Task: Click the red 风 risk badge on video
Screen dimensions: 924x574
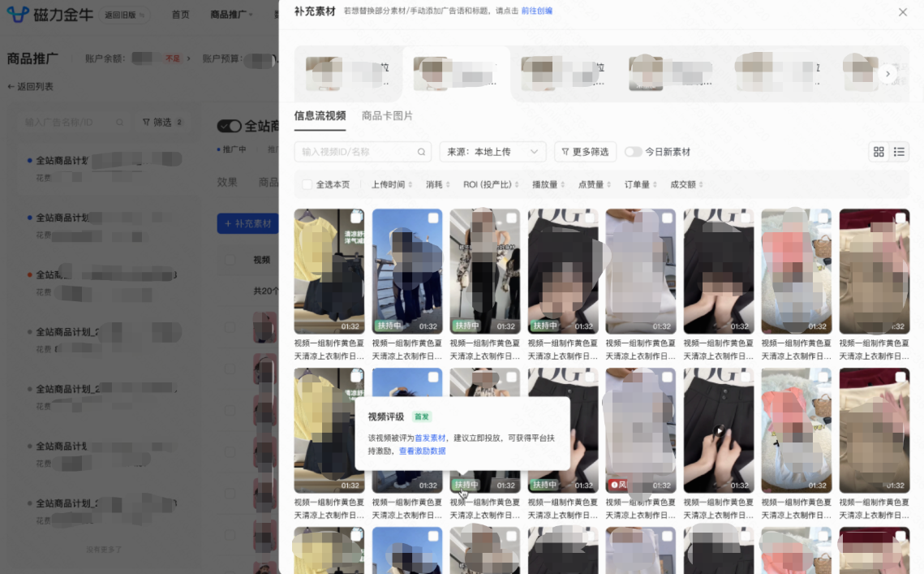Action: (618, 485)
